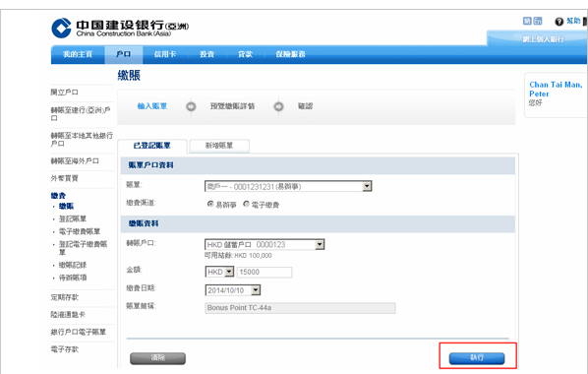
Task: Click 銀行戶口電子賬單 in the sidebar
Action: 79,332
